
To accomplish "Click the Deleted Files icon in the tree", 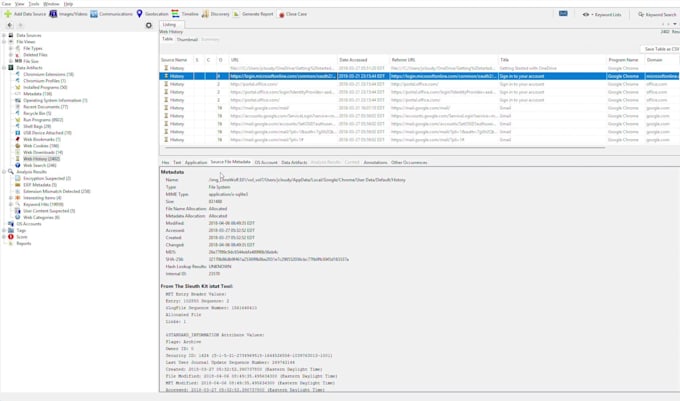I will pyautogui.click(x=18, y=55).
